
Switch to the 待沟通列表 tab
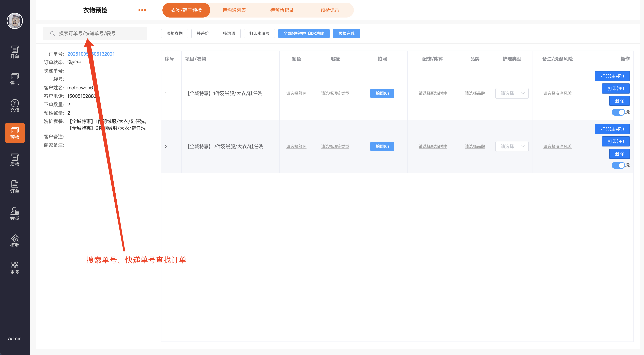[234, 10]
